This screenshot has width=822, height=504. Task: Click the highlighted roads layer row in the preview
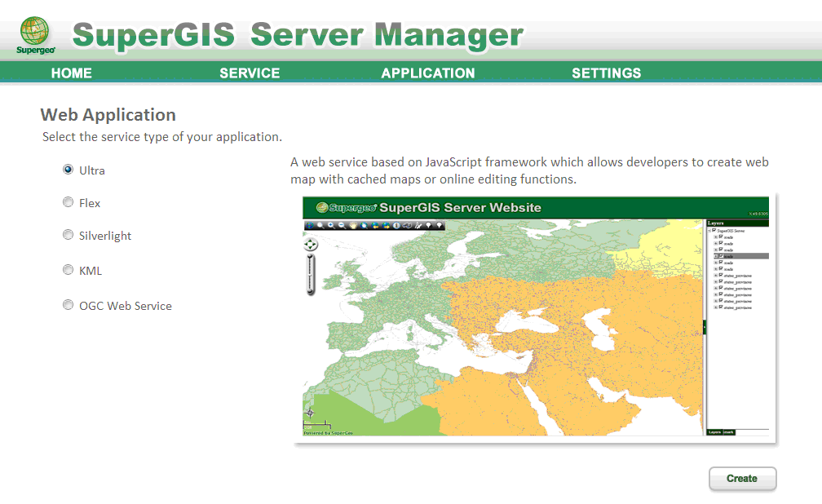point(741,256)
